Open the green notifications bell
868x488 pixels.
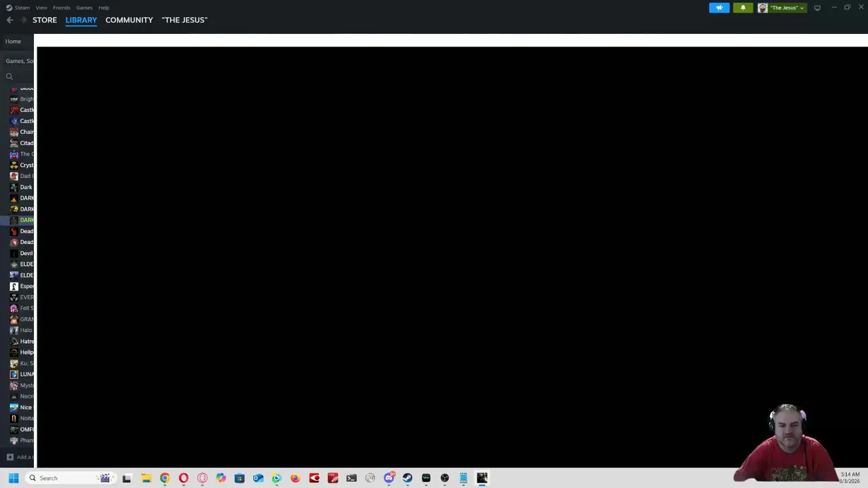click(743, 7)
